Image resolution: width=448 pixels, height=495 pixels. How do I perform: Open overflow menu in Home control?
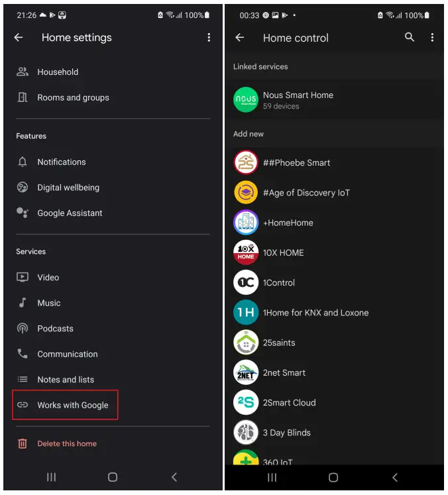(432, 38)
